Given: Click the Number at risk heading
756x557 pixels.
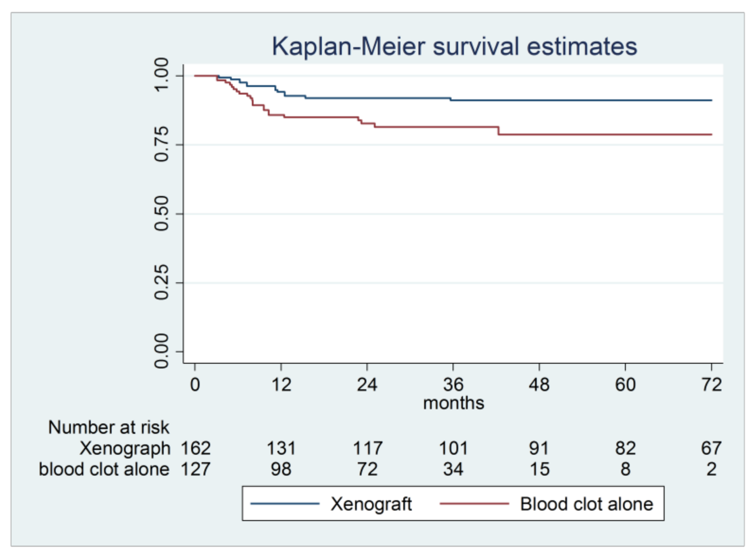Looking at the screenshot, I should click(109, 427).
